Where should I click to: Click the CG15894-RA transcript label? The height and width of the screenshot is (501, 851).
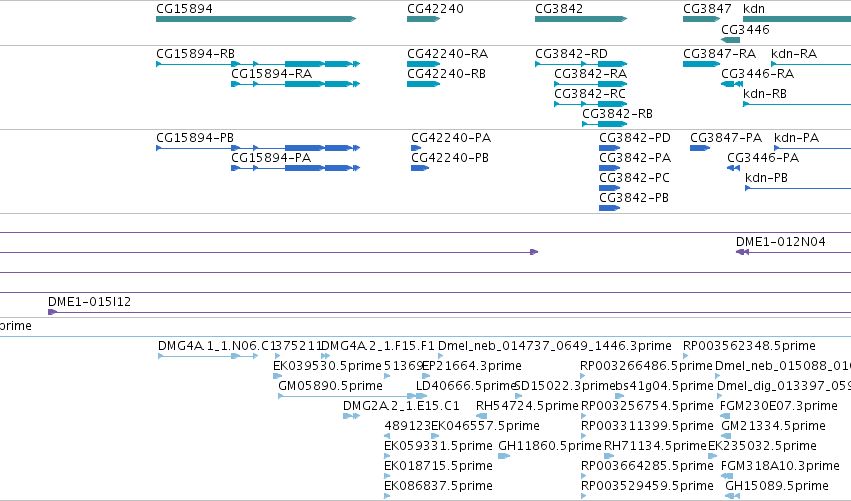[x=271, y=74]
